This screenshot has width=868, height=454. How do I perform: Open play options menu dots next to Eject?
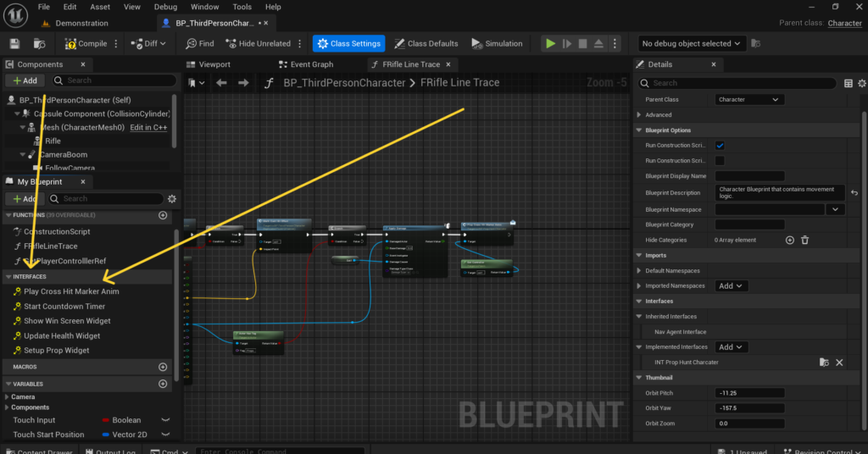(615, 44)
